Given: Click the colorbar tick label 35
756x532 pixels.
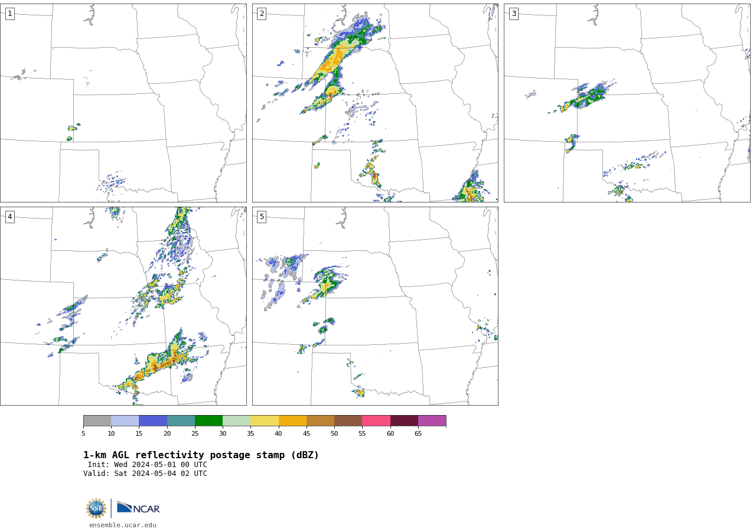Looking at the screenshot, I should click(250, 434).
